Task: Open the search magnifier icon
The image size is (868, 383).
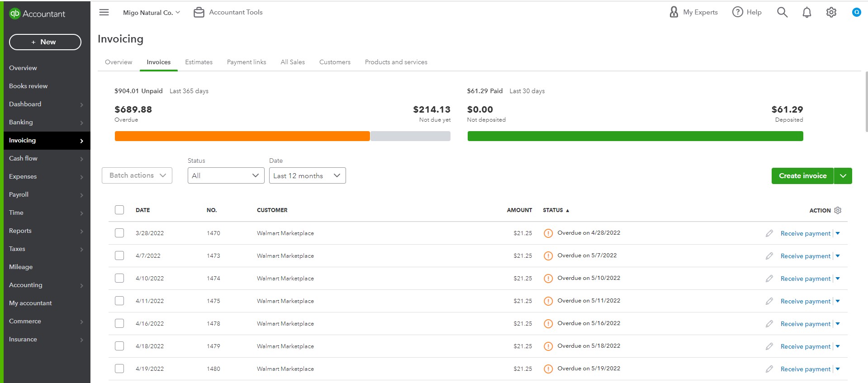Action: [782, 12]
